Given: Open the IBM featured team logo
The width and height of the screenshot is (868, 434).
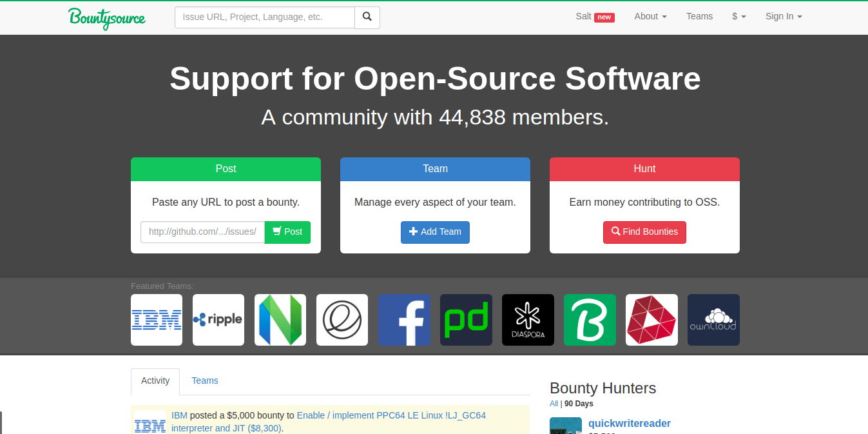Looking at the screenshot, I should coord(157,320).
